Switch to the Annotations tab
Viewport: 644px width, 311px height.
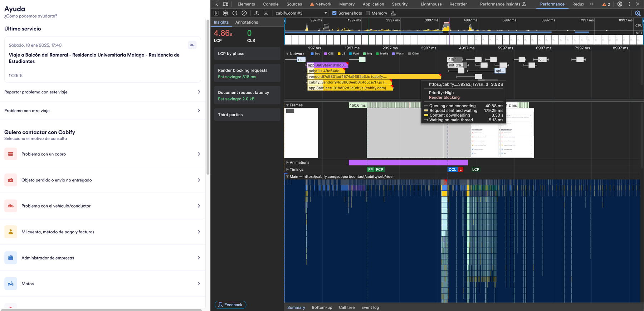(247, 22)
